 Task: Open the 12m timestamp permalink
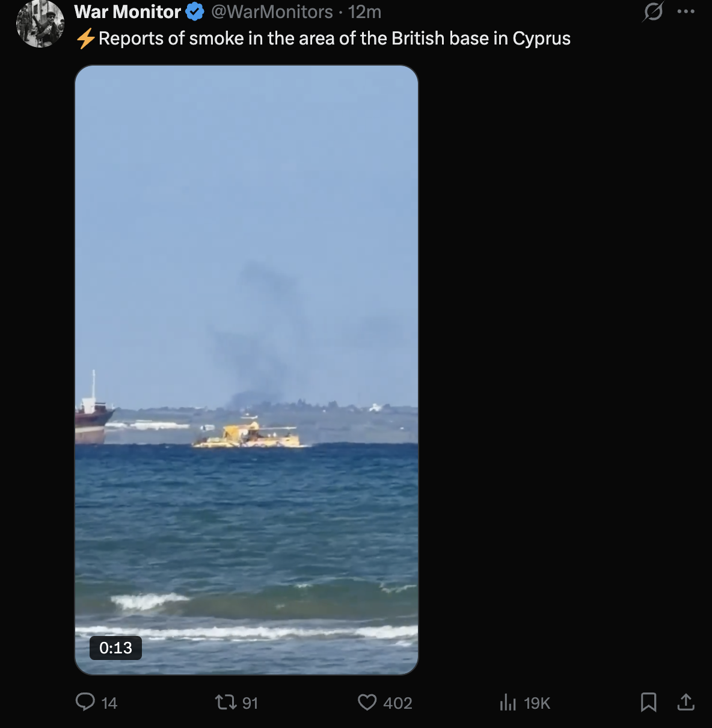(x=364, y=11)
